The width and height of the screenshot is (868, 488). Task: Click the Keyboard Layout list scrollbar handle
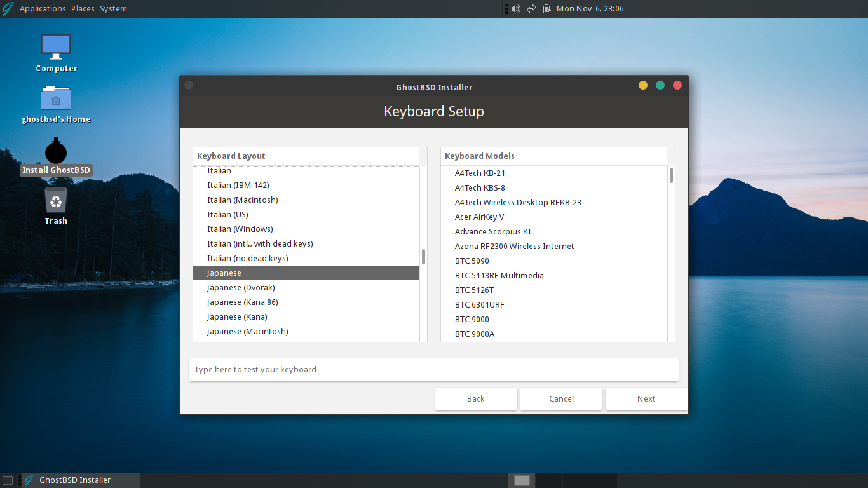(423, 257)
